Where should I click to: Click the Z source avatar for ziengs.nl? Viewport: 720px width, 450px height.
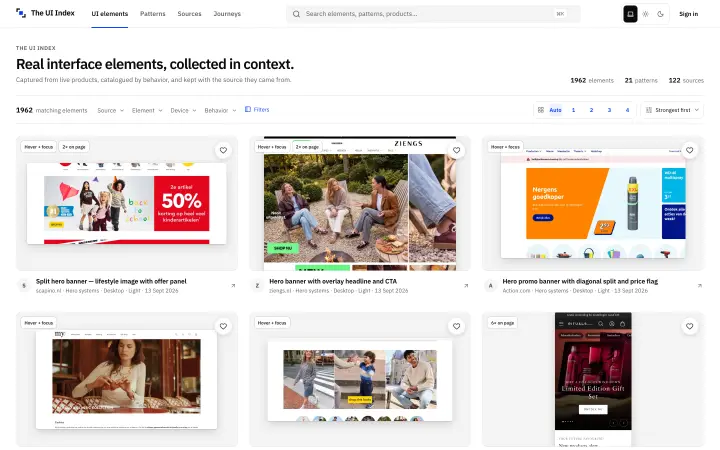pyautogui.click(x=257, y=286)
